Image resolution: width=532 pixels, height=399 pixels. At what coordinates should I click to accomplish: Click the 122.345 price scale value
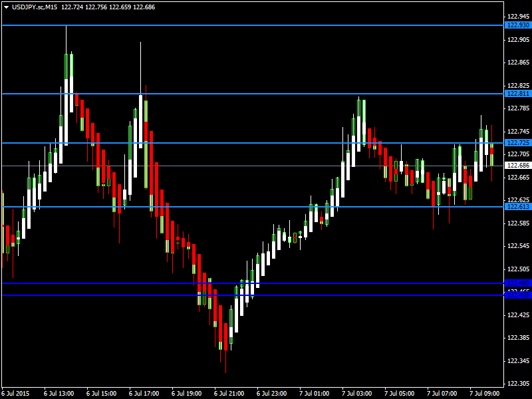coord(517,360)
